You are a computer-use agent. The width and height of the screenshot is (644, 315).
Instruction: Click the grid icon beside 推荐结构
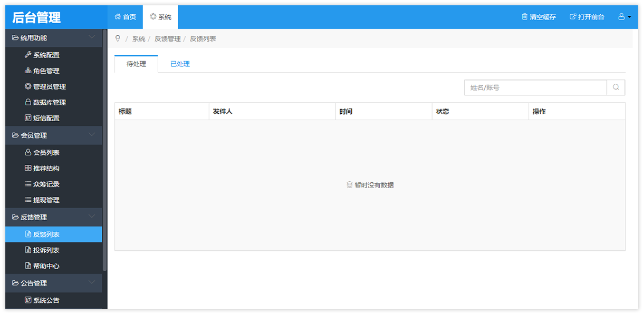28,168
